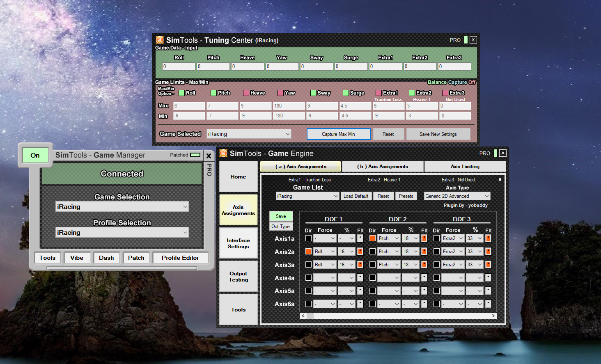Click the Load Default button

click(356, 196)
